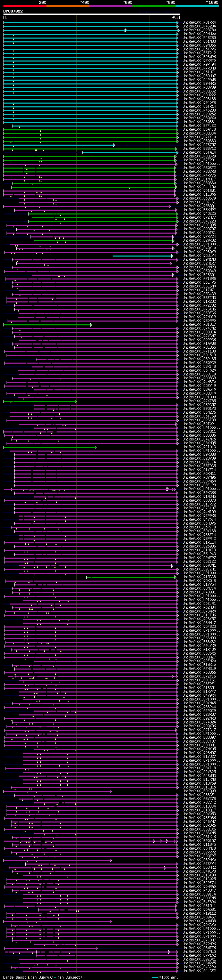The width and height of the screenshot is (222, 980).
Task: Open the UniRef100_P46284 hit label
Action: coord(199,26)
